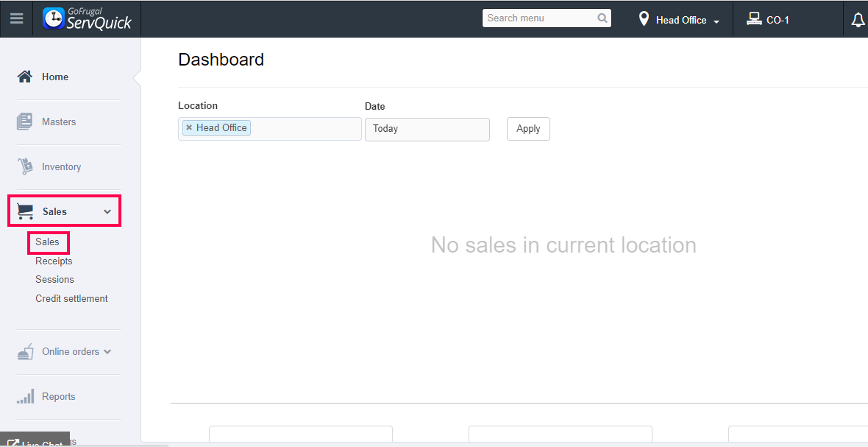
Task: Open the notifications bell icon
Action: 858,21
